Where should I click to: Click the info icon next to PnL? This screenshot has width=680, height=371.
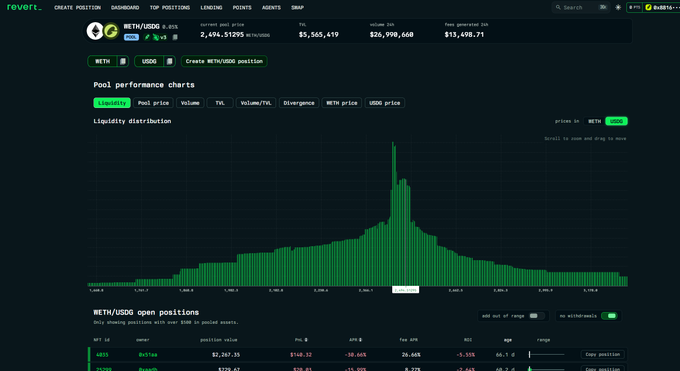point(306,340)
